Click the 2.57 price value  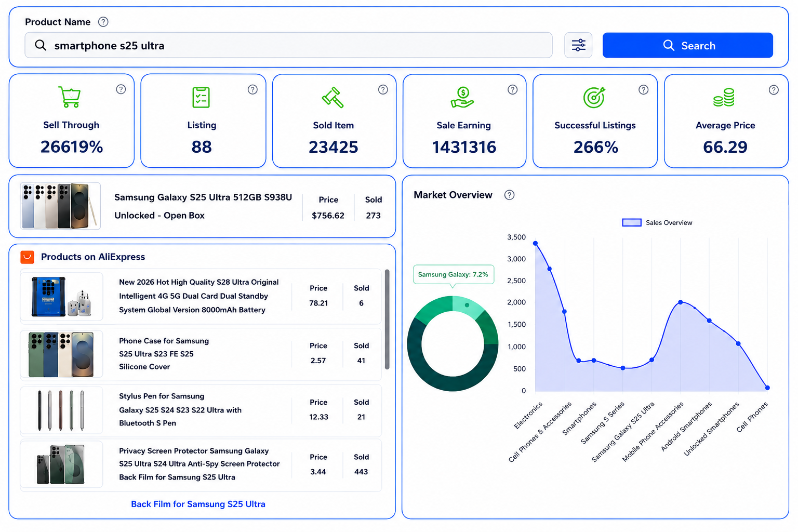[x=318, y=361]
